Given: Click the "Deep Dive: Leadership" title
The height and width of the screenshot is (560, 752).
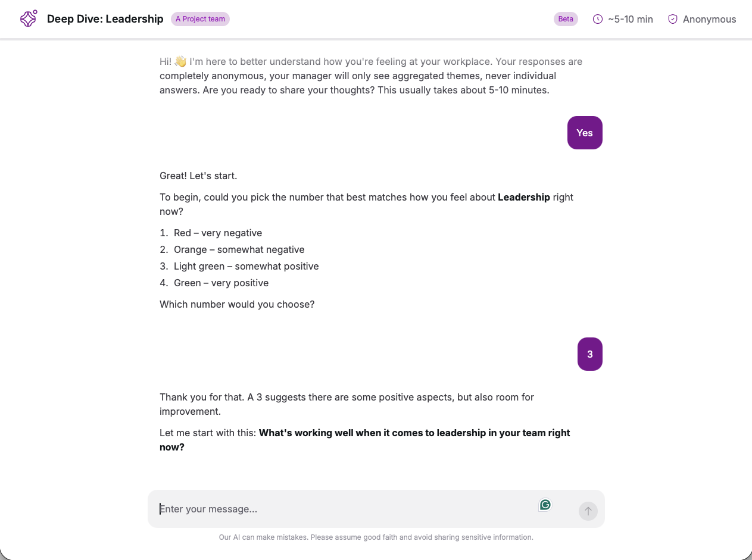Looking at the screenshot, I should tap(105, 19).
